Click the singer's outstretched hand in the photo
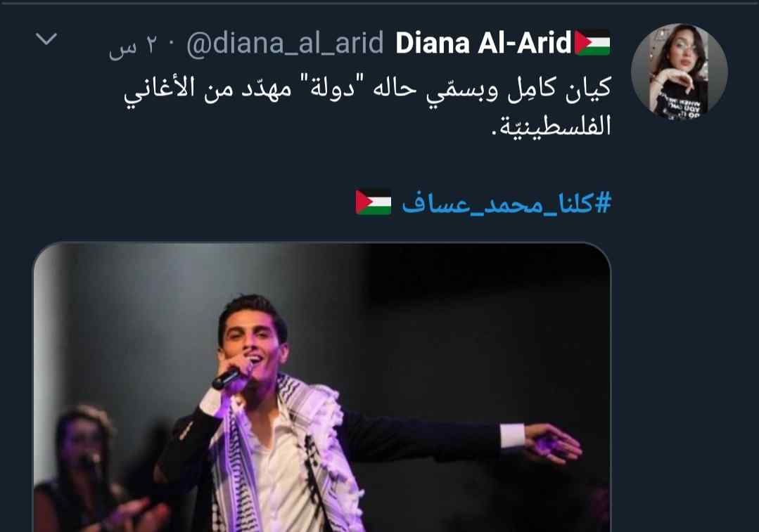The image size is (759, 532). (551, 443)
